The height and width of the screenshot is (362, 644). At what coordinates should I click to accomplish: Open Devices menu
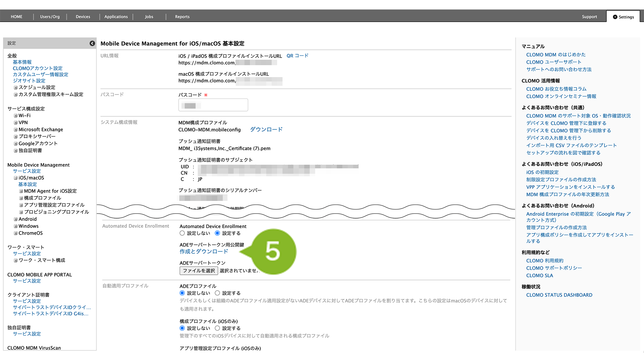click(83, 17)
